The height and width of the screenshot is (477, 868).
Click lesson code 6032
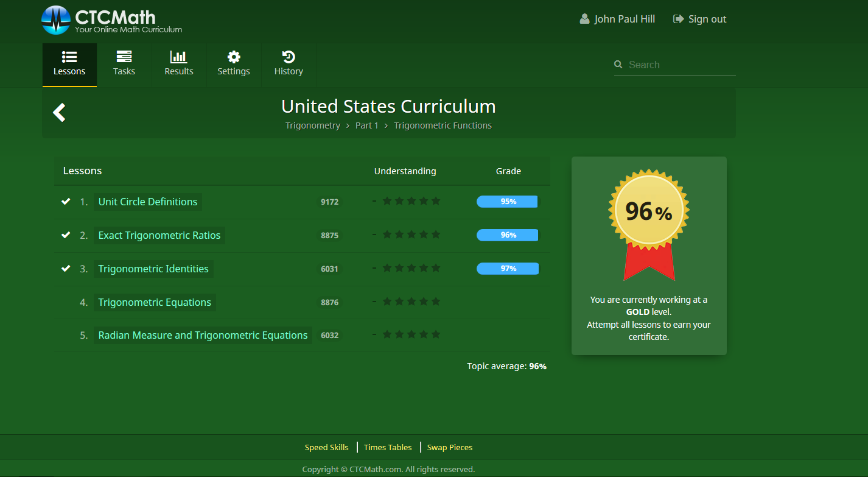pos(329,335)
